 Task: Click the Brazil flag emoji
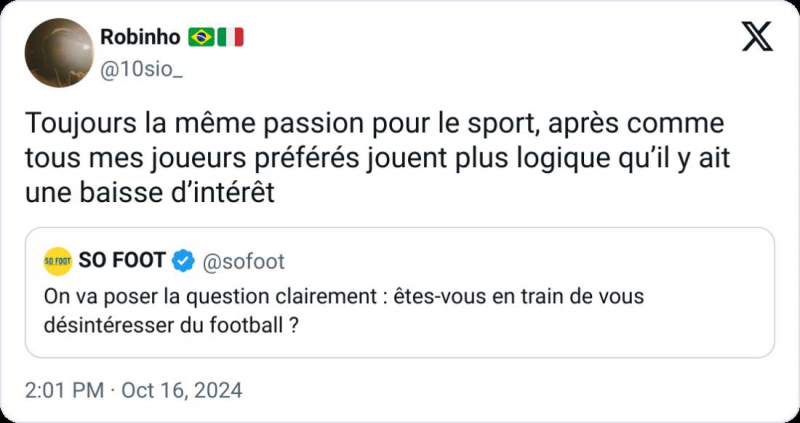click(200, 38)
